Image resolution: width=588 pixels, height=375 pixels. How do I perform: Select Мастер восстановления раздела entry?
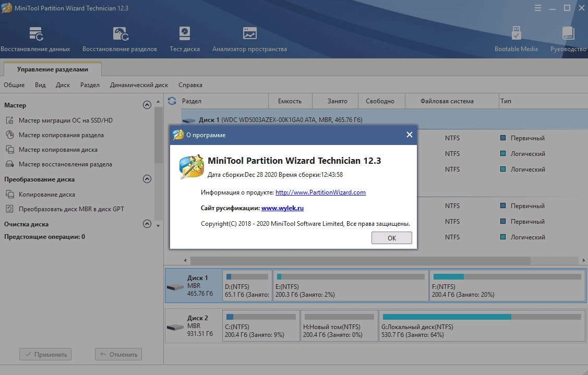click(x=65, y=164)
